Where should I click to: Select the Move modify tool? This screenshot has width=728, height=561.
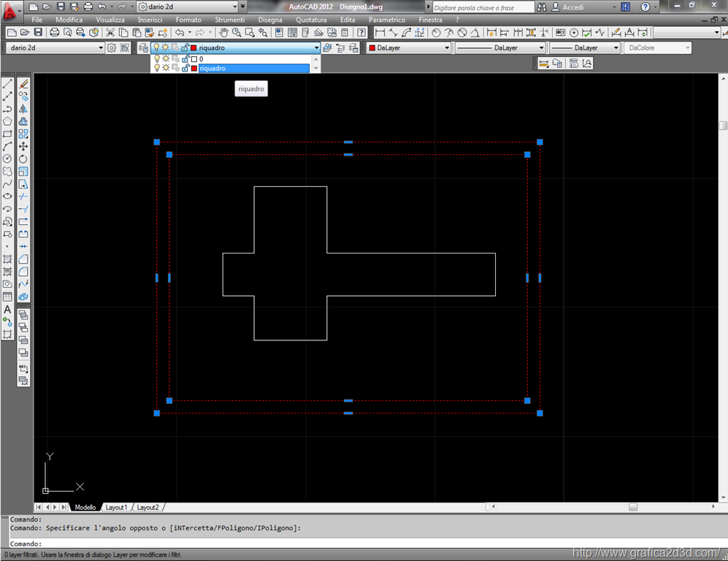[x=23, y=146]
